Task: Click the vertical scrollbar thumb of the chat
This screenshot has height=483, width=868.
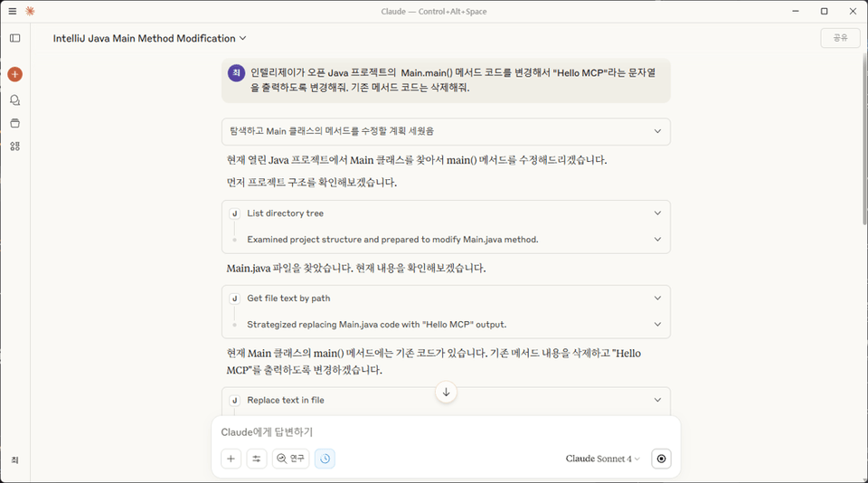Action: tap(864, 138)
